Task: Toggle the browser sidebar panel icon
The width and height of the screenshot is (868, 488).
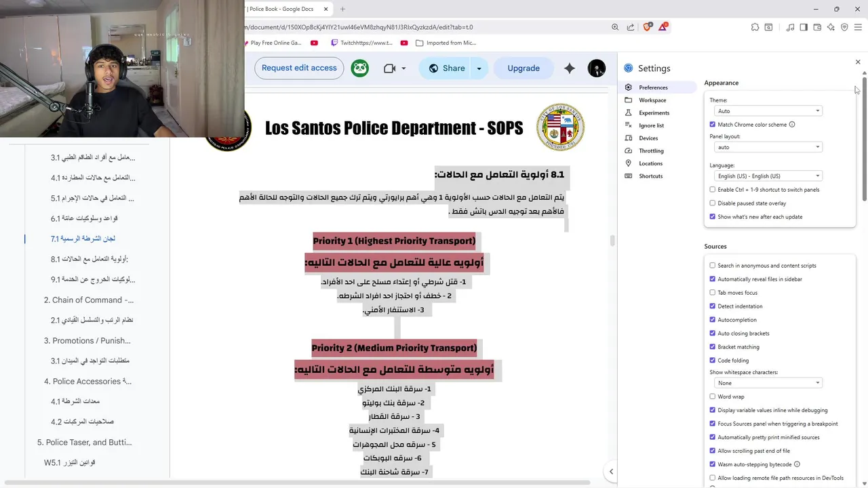Action: click(x=804, y=27)
